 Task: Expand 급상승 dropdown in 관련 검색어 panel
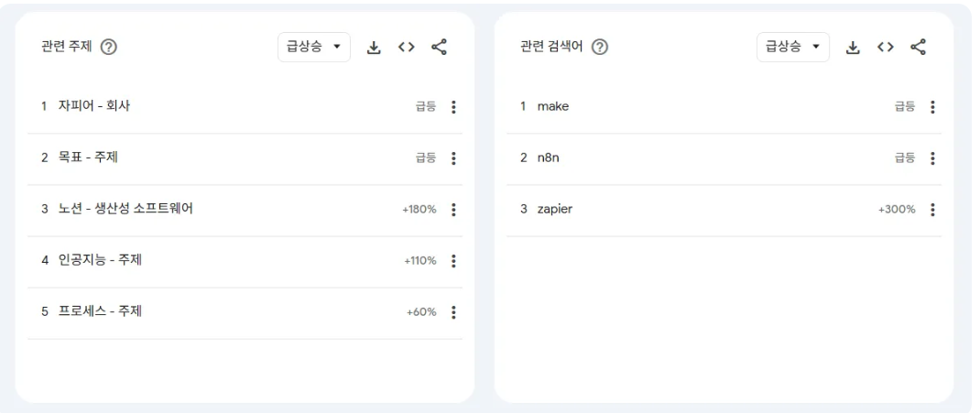click(792, 47)
